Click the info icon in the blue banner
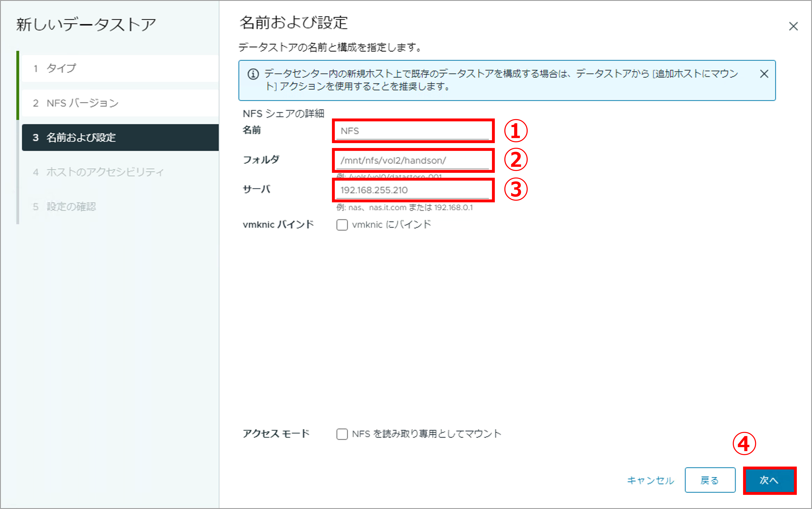This screenshot has height=509, width=812. pos(253,74)
